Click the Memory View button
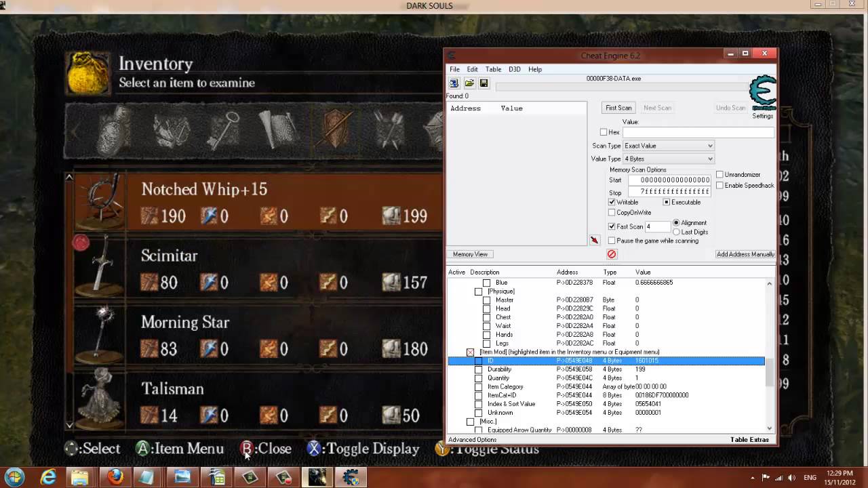868x488 pixels. coord(470,254)
